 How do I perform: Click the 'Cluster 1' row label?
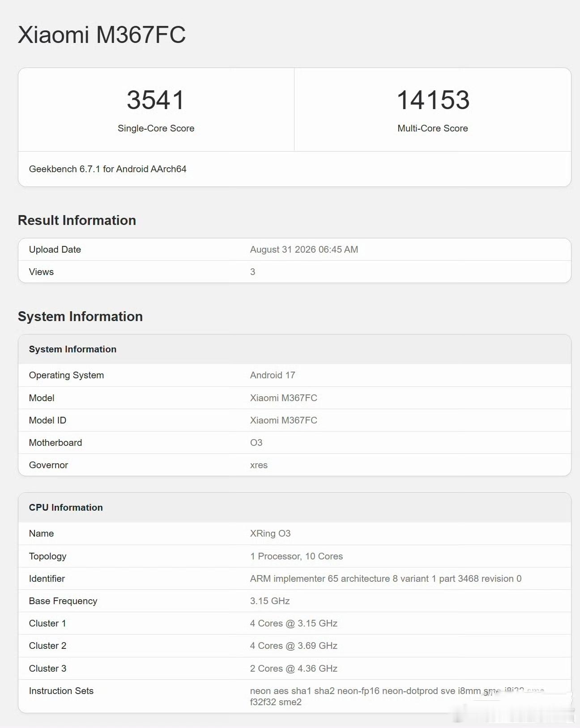tap(47, 623)
